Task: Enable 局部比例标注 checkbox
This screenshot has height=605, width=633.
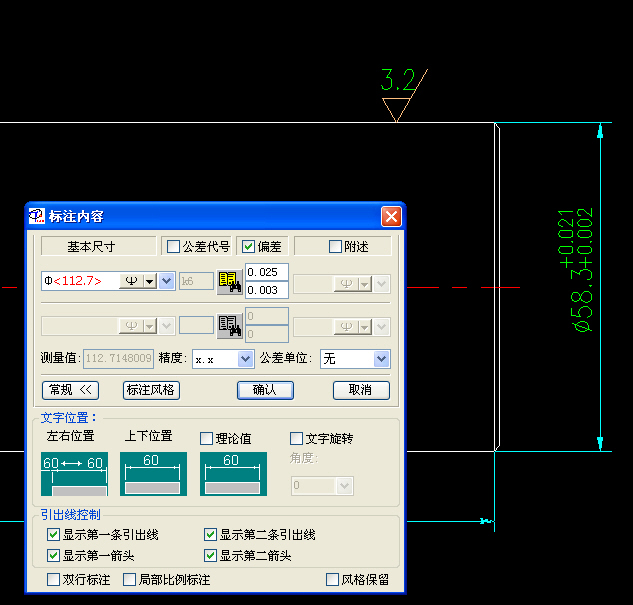Action: click(129, 580)
